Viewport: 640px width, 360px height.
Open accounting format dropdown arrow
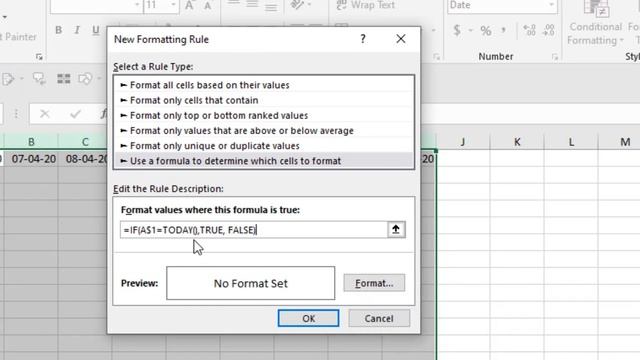coord(471,30)
